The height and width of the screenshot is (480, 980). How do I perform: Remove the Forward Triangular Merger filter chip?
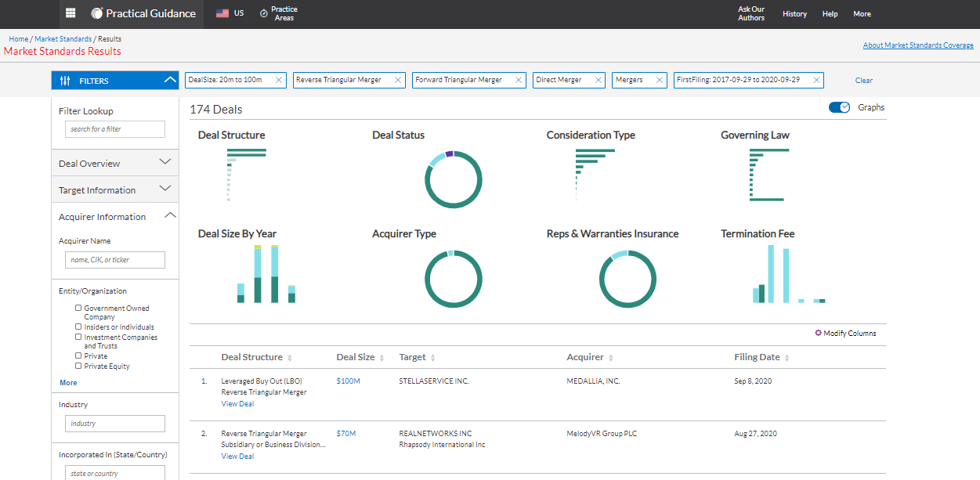[519, 80]
